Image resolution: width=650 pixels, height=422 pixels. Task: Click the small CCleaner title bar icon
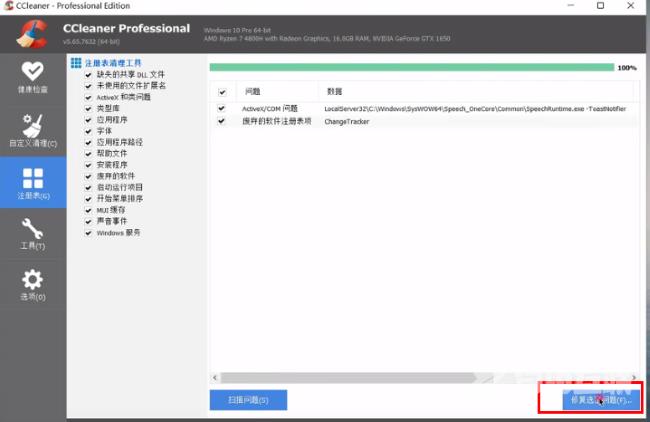(x=8, y=6)
